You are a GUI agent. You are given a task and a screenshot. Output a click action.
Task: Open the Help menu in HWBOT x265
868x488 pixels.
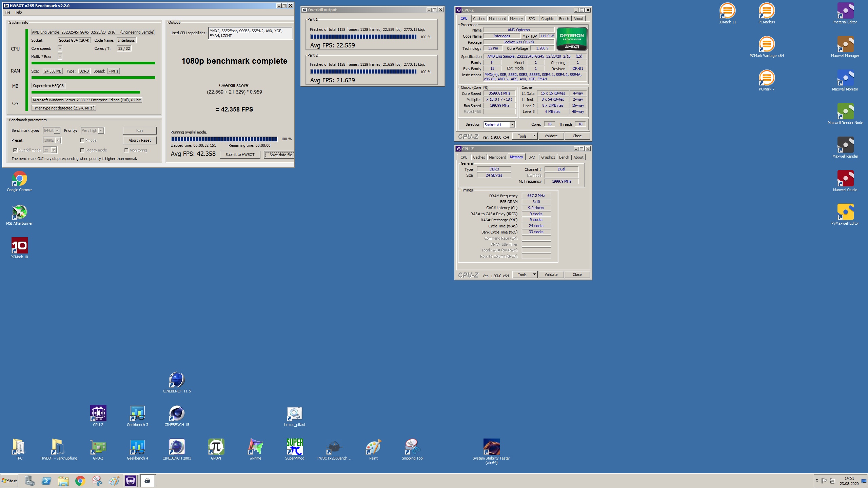pyautogui.click(x=18, y=12)
